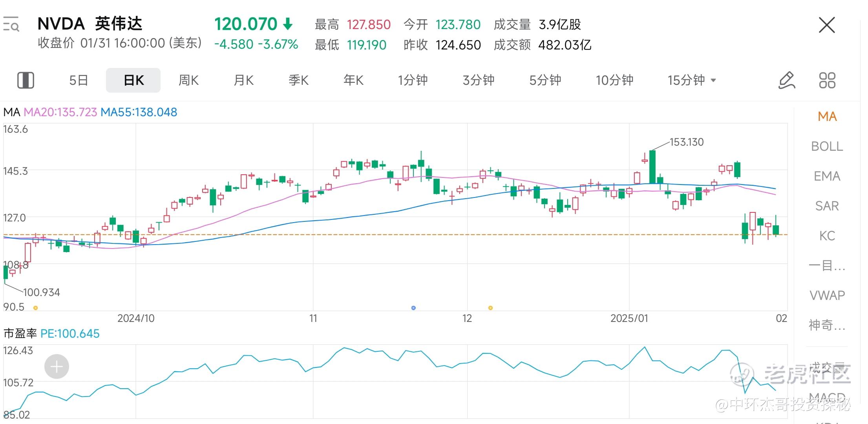Viewport: 868px width, 424px height.
Task: Click the MA55:138.048 legend label
Action: [x=139, y=112]
